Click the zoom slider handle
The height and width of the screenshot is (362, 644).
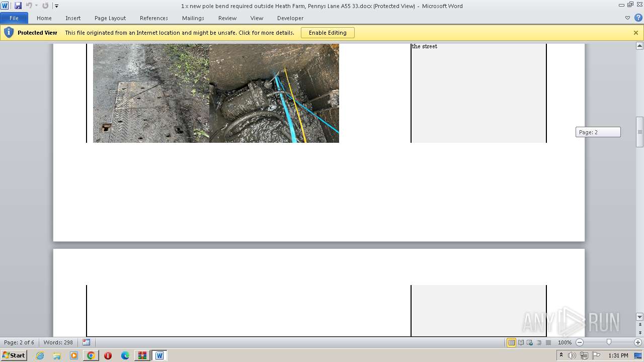coord(609,342)
